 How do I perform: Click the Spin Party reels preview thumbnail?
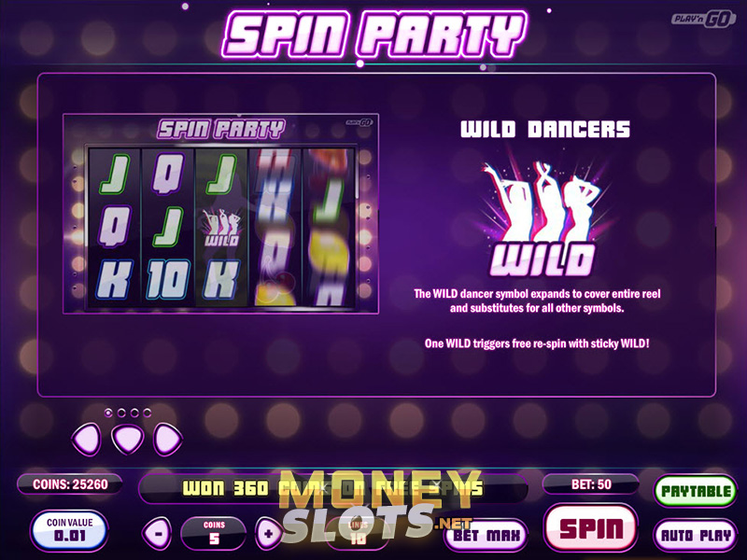tap(221, 214)
